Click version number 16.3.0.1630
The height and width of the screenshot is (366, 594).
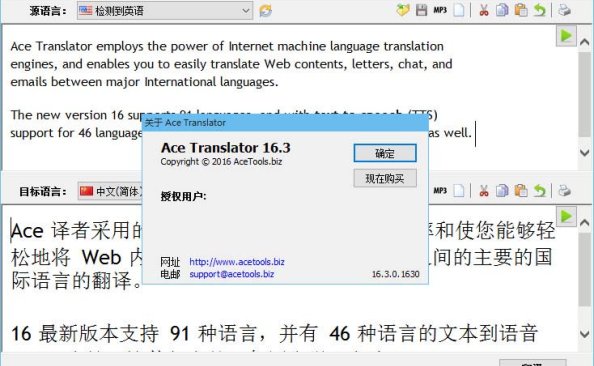395,274
